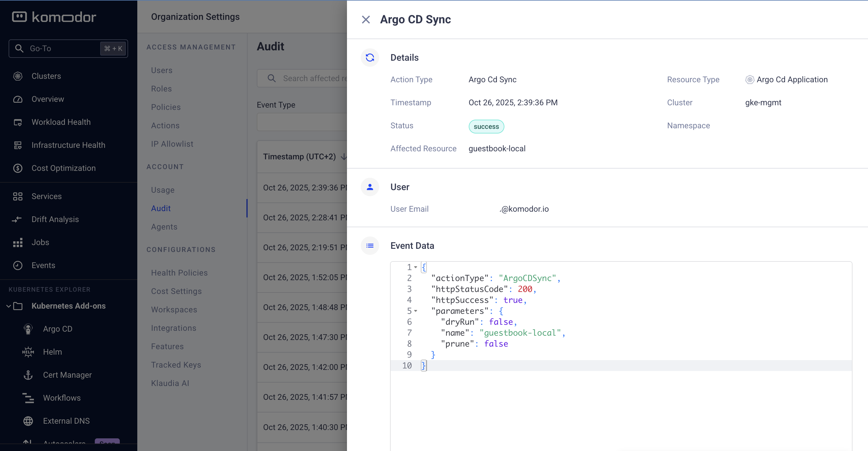868x451 pixels.
Task: Click the Komodor logo icon
Action: [19, 16]
